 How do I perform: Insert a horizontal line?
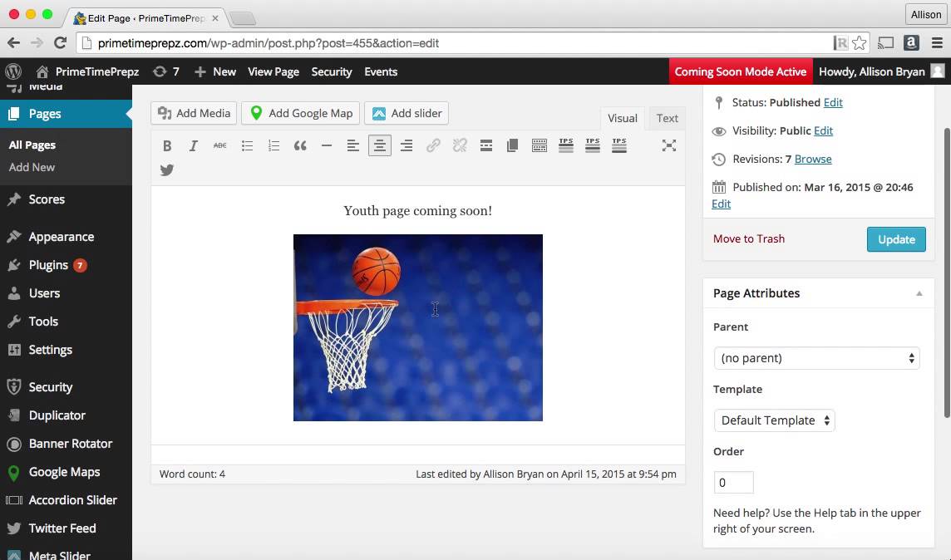pyautogui.click(x=327, y=145)
